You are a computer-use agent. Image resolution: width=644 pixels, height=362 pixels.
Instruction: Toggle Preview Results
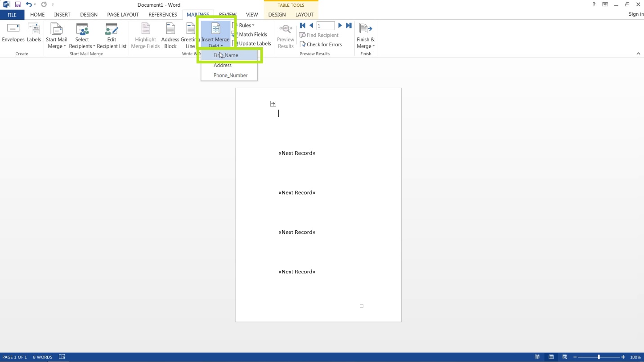coord(286,36)
